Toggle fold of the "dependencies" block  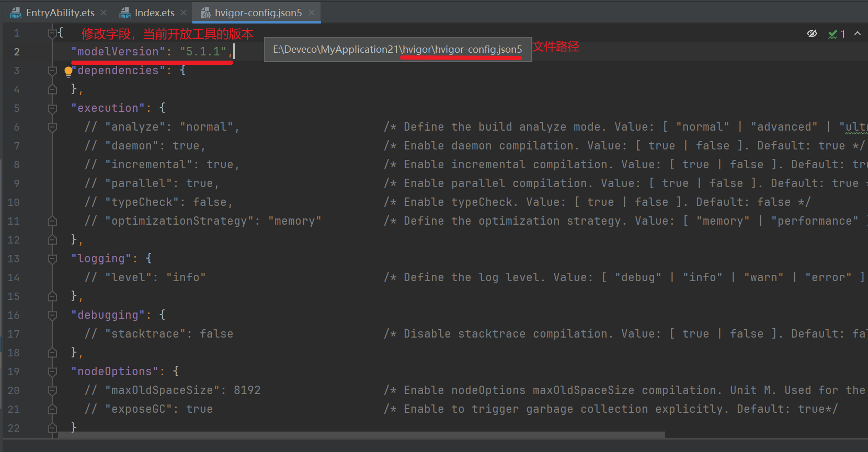(x=52, y=71)
